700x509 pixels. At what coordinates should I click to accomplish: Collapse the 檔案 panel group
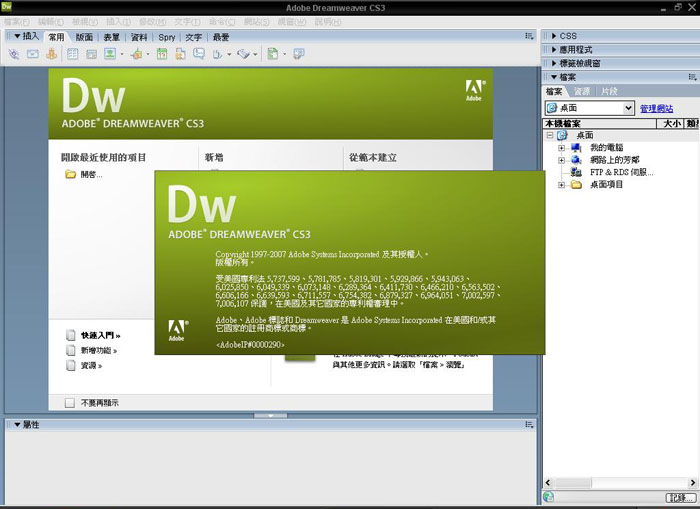coord(554,77)
